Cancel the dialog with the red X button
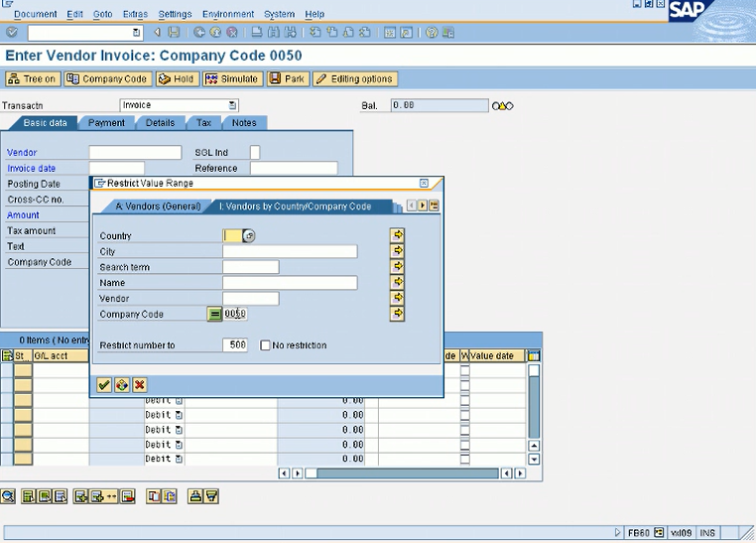This screenshot has height=543, width=756. pos(139,385)
